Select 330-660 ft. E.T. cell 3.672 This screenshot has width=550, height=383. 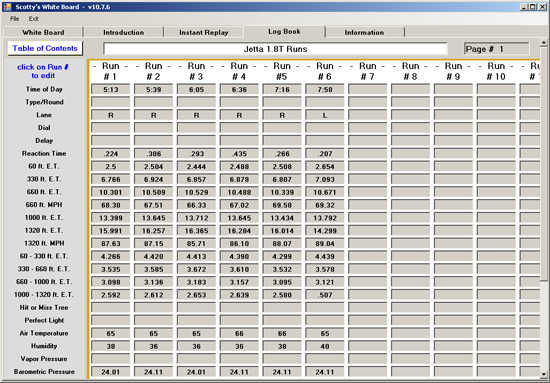[196, 269]
